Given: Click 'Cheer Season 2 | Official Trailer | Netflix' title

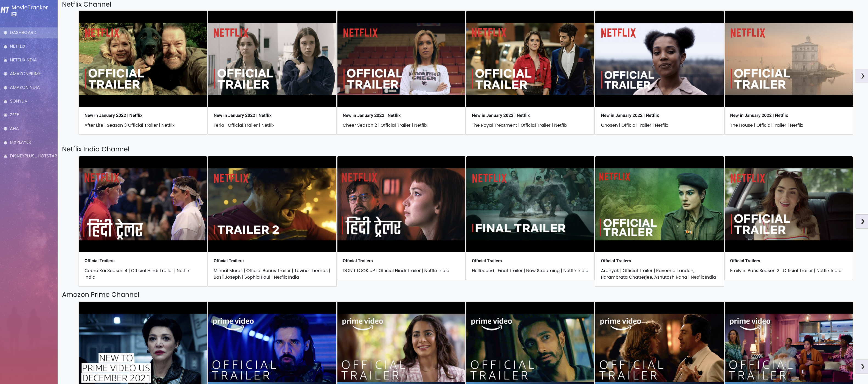Looking at the screenshot, I should coord(385,125).
